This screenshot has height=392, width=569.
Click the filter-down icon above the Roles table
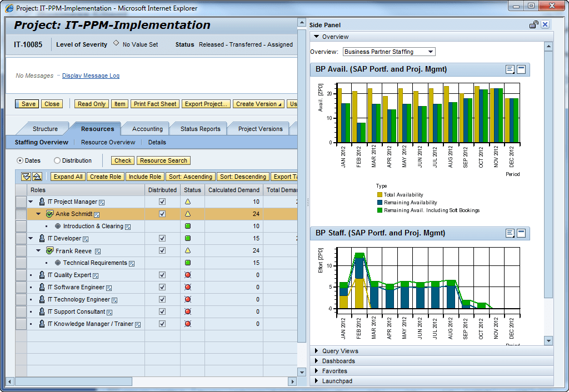tap(26, 177)
